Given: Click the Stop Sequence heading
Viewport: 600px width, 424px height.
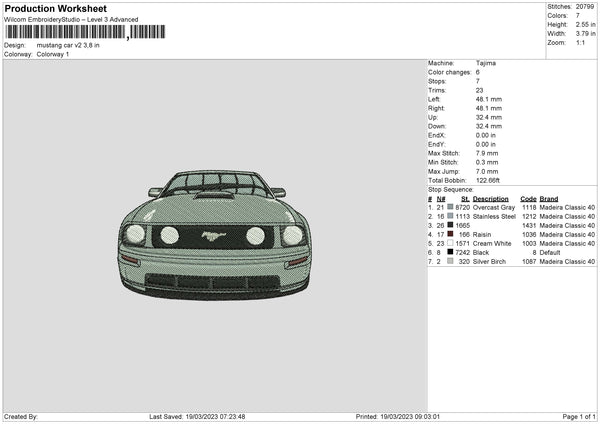Looking at the screenshot, I should pyautogui.click(x=451, y=190).
